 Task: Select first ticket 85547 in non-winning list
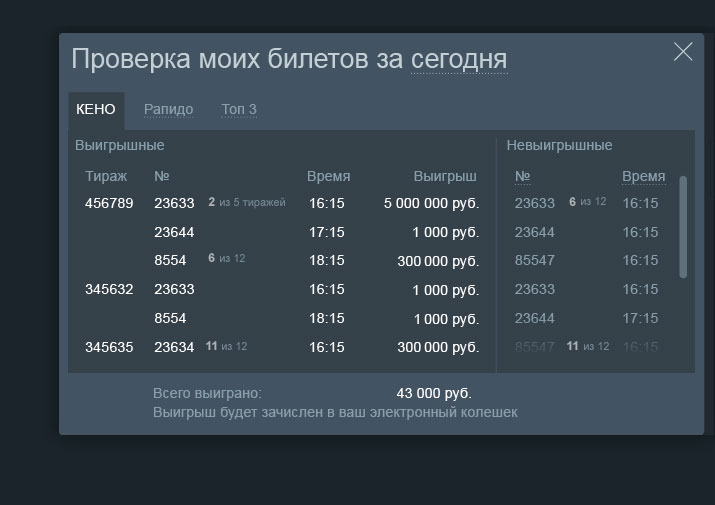[534, 260]
